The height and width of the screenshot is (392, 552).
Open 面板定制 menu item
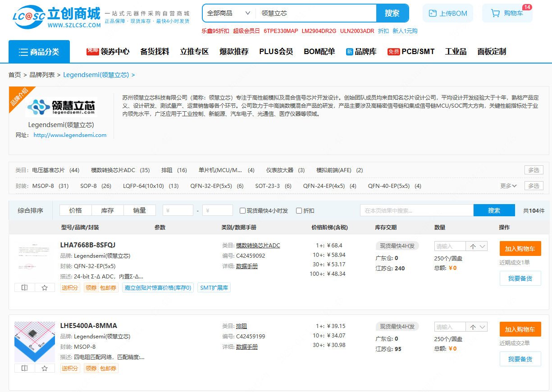(492, 52)
